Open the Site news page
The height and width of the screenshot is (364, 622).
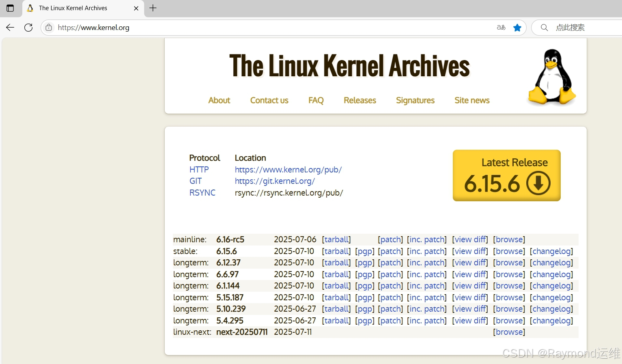point(472,100)
